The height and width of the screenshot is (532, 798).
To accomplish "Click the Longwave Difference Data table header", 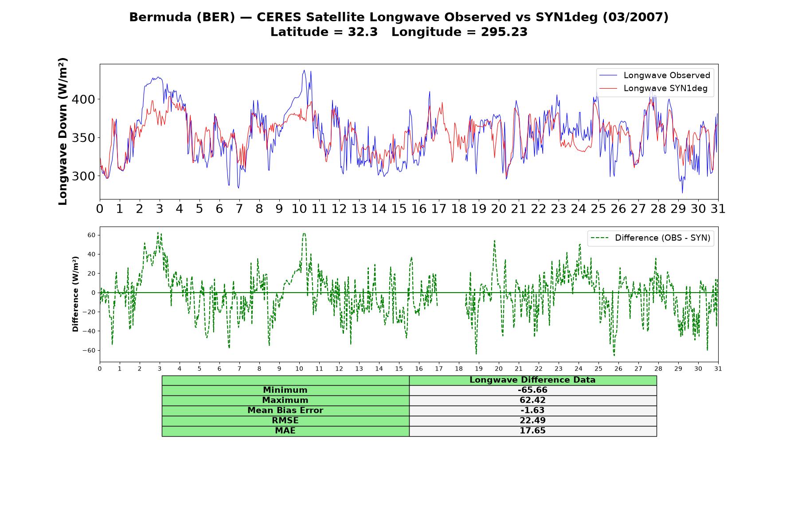I will pyautogui.click(x=532, y=380).
